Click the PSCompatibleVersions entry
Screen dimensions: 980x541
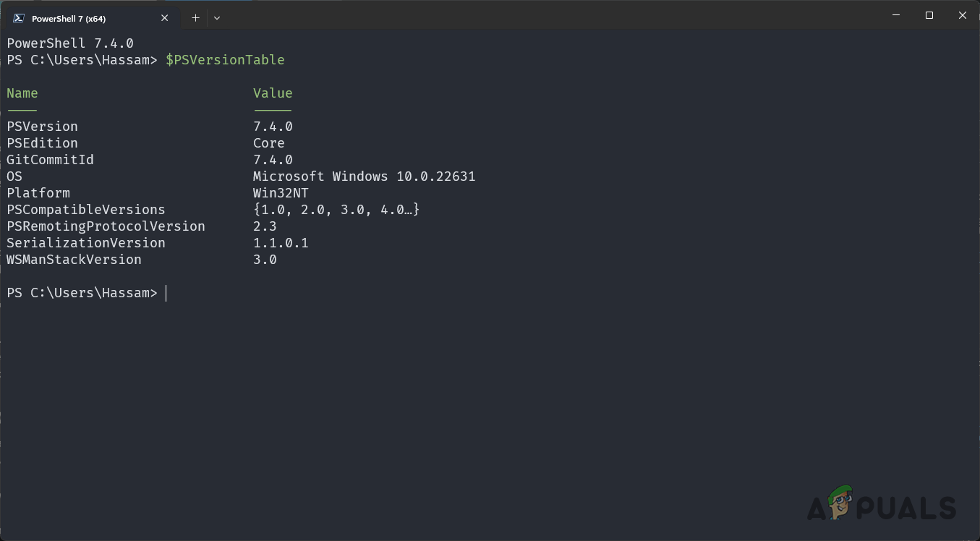pyautogui.click(x=85, y=209)
